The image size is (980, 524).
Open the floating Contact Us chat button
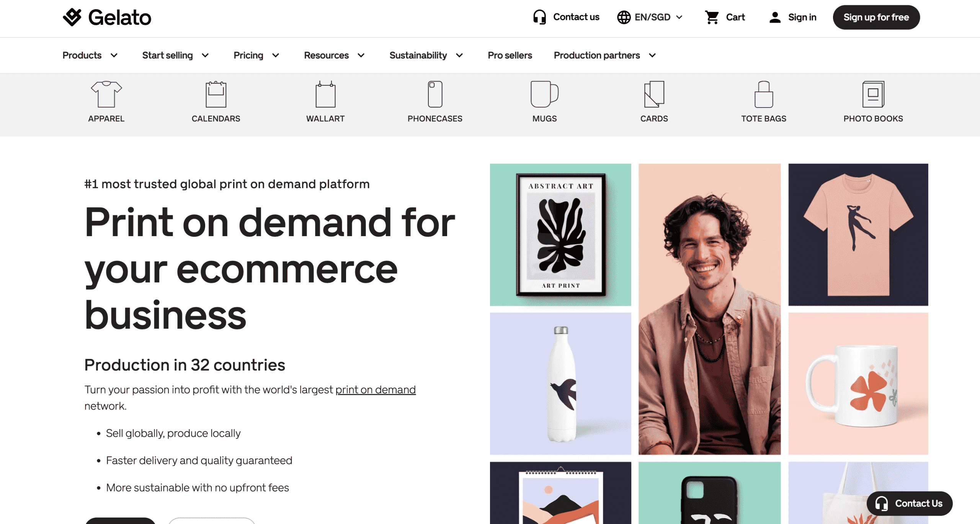[909, 503]
